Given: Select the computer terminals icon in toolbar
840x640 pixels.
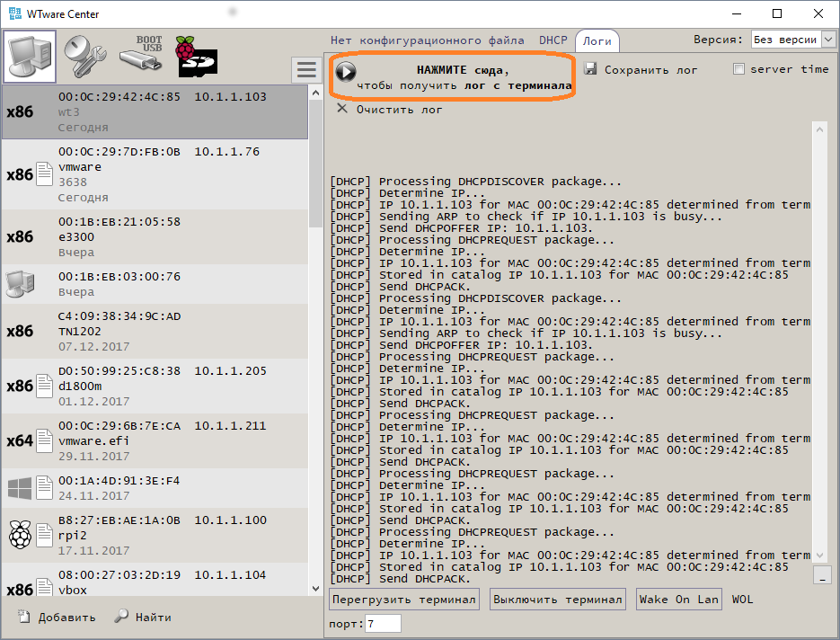Looking at the screenshot, I should (x=31, y=57).
